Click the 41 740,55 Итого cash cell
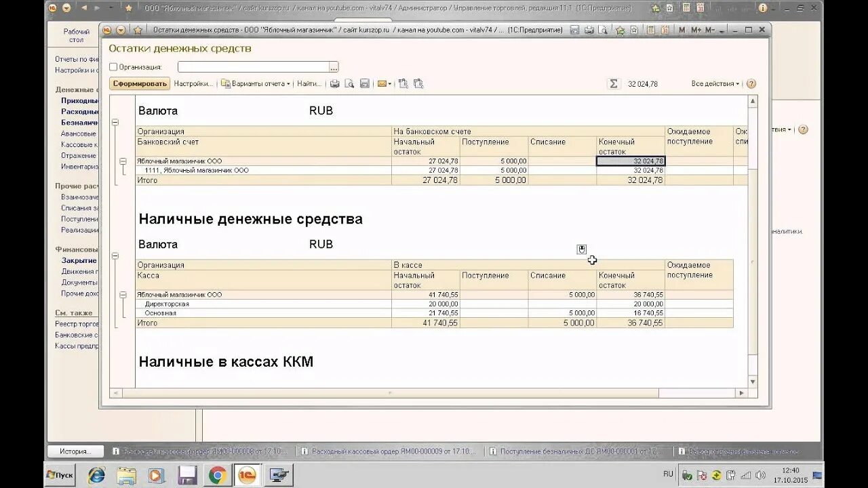 (426, 323)
